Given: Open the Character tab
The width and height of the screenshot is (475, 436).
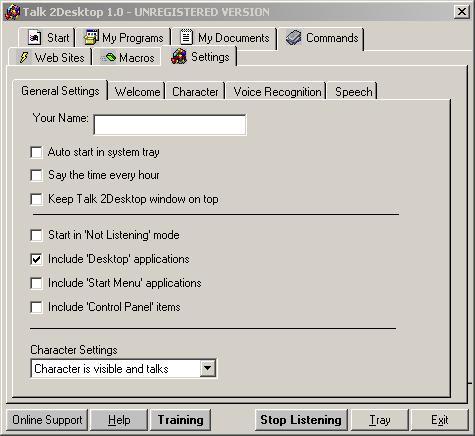Looking at the screenshot, I should tap(195, 92).
